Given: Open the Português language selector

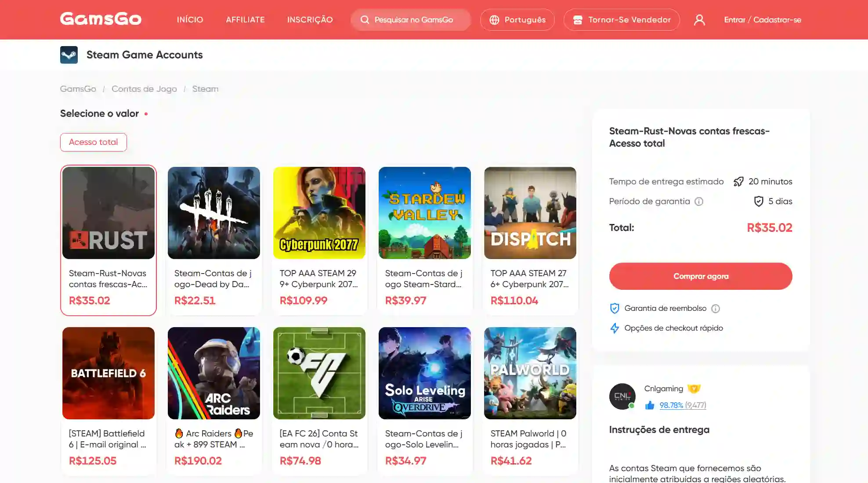Looking at the screenshot, I should point(517,20).
